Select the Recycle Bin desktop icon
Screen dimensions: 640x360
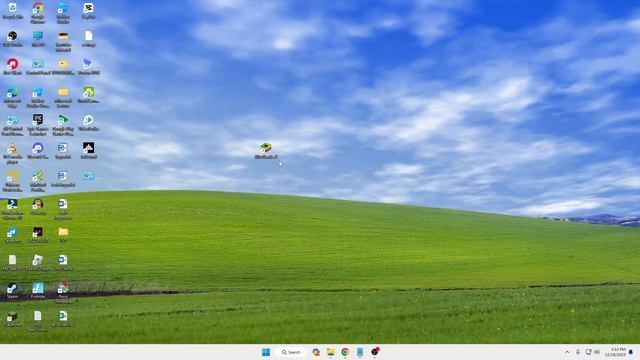tap(12, 11)
